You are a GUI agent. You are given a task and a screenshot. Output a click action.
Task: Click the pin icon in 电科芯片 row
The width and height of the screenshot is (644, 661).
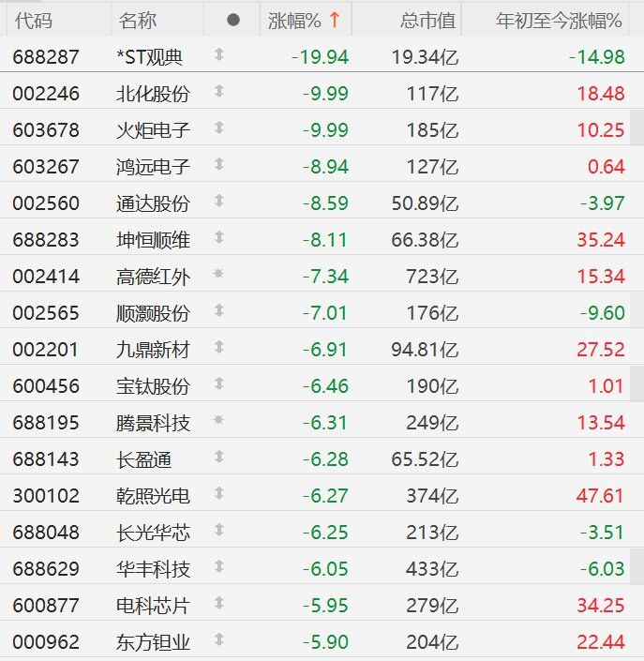[x=218, y=603]
